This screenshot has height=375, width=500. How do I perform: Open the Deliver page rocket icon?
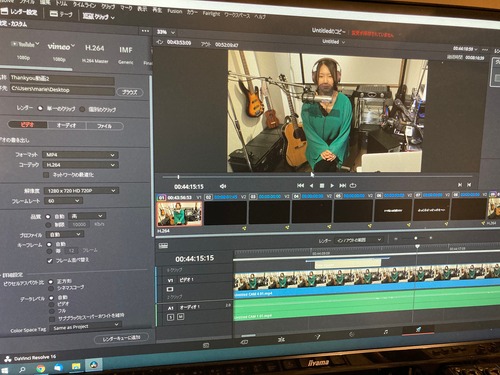pos(418,329)
